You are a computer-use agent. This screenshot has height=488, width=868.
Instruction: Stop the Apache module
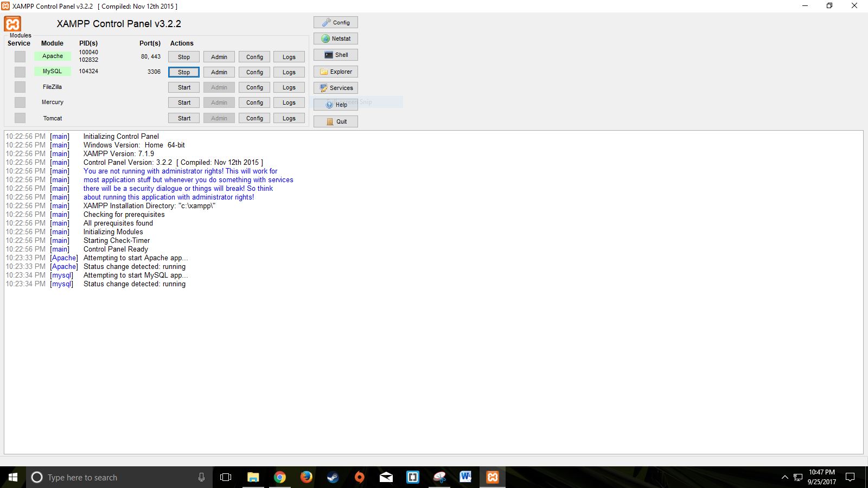tap(184, 57)
